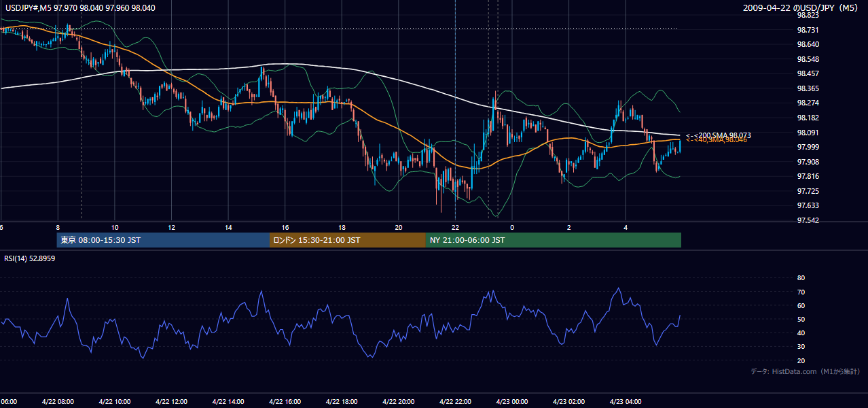
Task: Click the RSI level 30 label
Action: (x=801, y=347)
